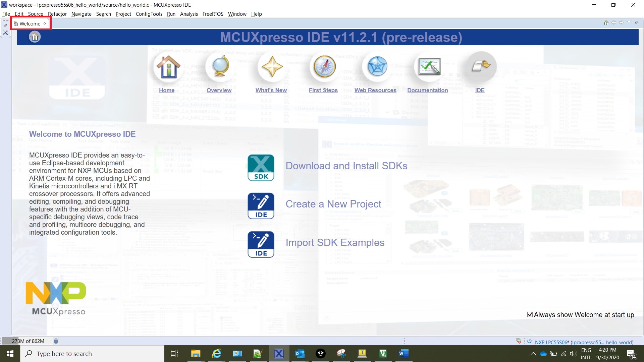Click the Create New Project IDE icon
Image resolution: width=644 pixels, height=362 pixels.
pyautogui.click(x=261, y=206)
